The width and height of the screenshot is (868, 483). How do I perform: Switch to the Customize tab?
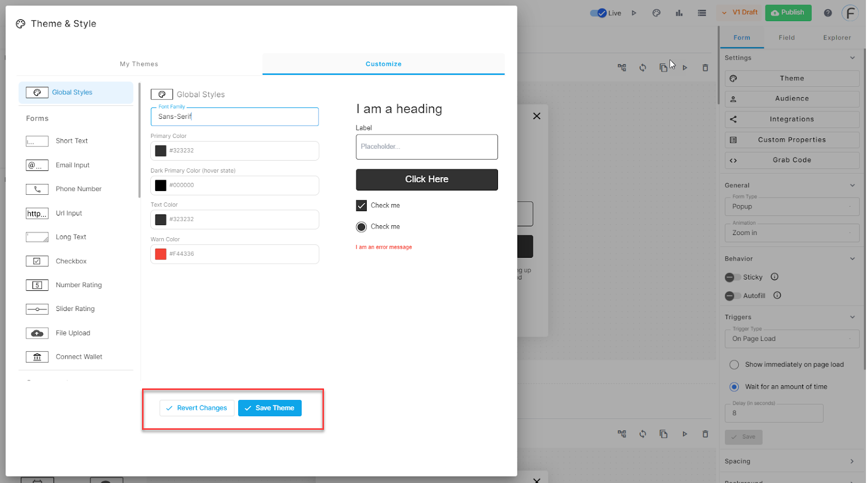pos(384,64)
